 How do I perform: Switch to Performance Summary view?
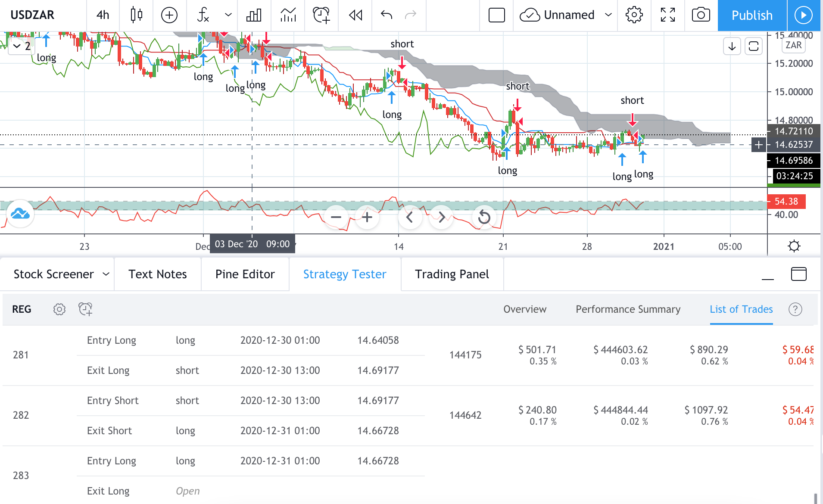pyautogui.click(x=628, y=309)
